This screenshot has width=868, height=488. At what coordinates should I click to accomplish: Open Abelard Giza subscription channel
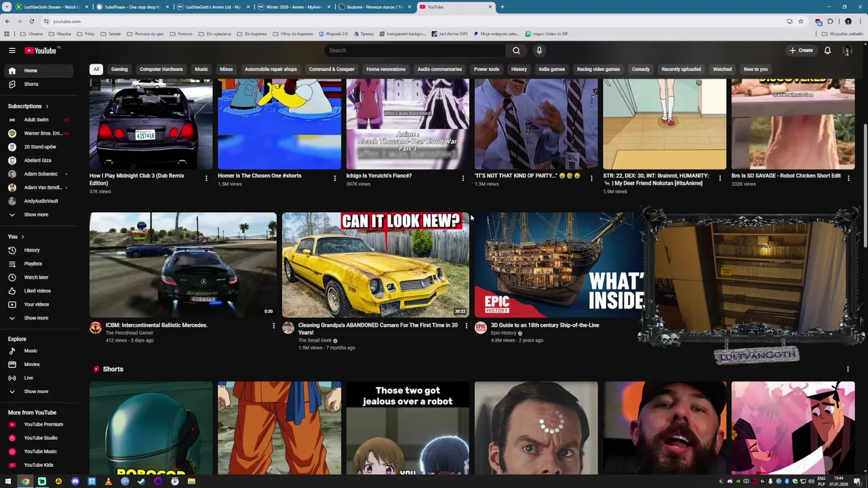tap(39, 161)
